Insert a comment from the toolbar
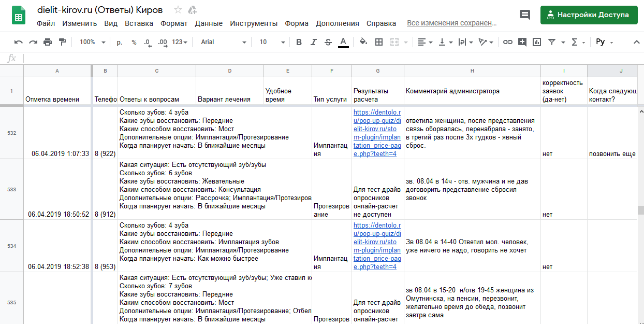Image resolution: width=644 pixels, height=324 pixels. (x=522, y=42)
